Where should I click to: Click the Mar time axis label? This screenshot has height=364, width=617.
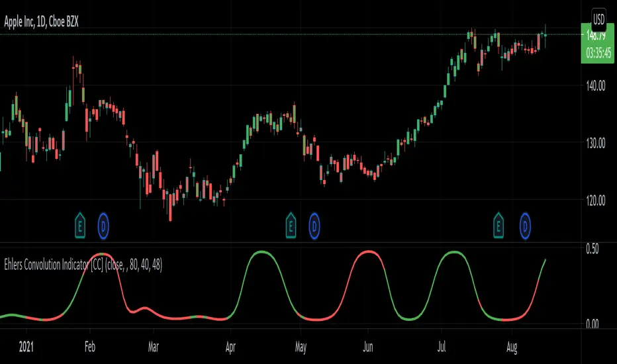tap(153, 347)
